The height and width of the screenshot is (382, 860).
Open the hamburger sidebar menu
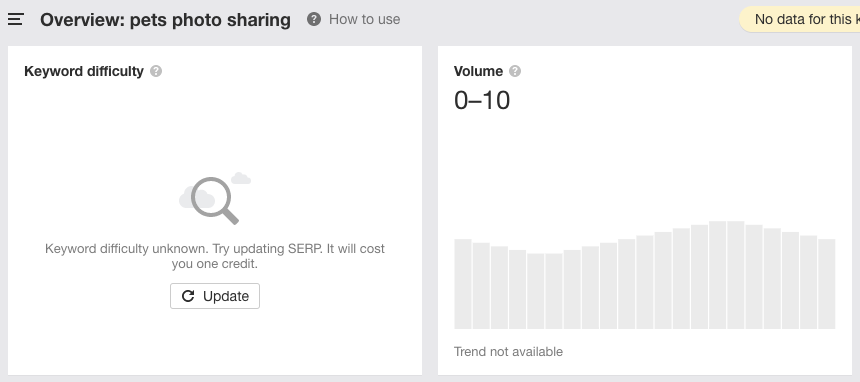[x=15, y=20]
